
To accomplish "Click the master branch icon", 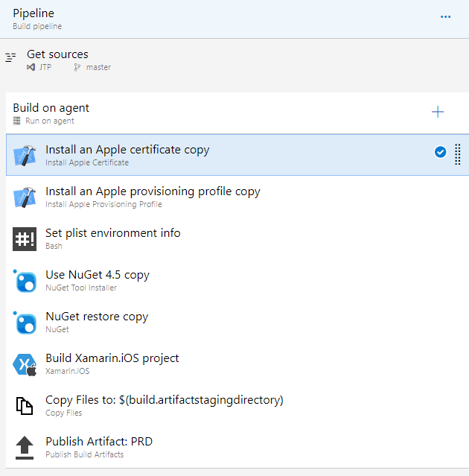I will point(77,67).
